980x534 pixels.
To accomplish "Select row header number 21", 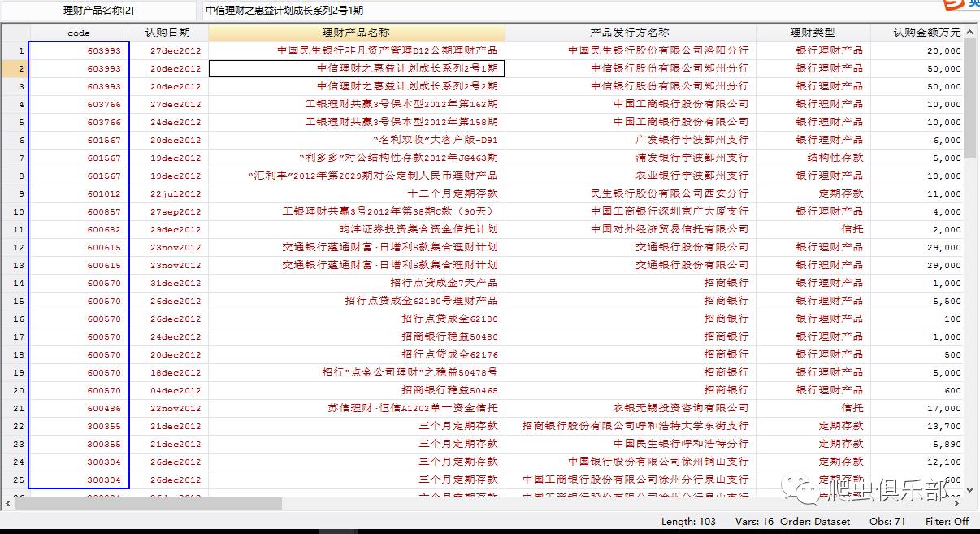I will coord(15,408).
